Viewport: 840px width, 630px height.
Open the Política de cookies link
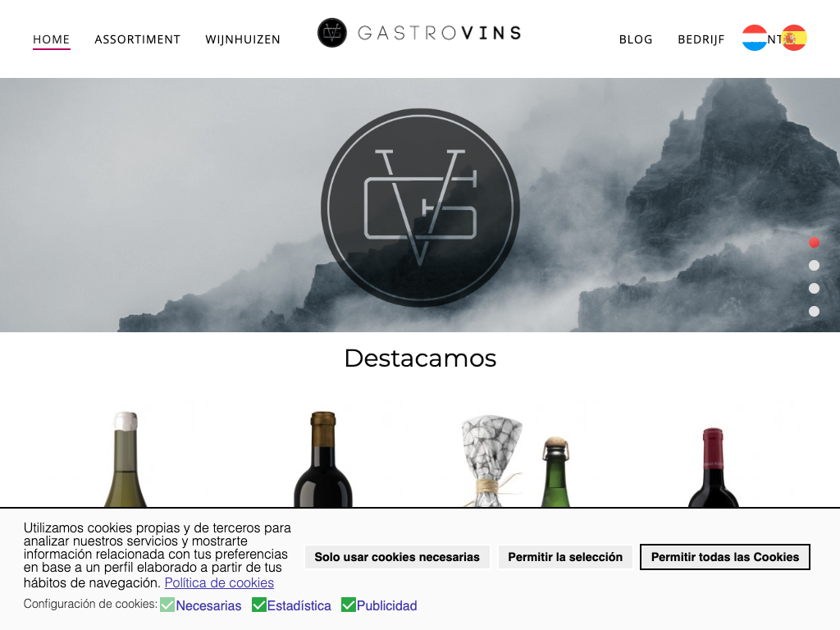219,583
